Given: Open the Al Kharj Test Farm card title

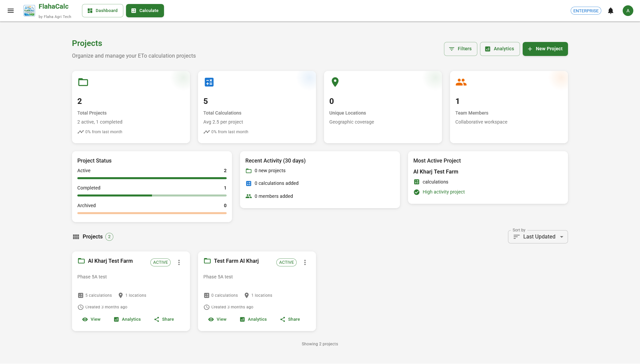Looking at the screenshot, I should [110, 261].
